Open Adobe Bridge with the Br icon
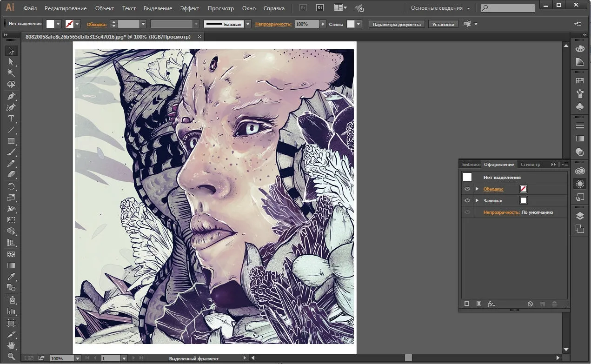Image resolution: width=591 pixels, height=364 pixels. pyautogui.click(x=303, y=8)
